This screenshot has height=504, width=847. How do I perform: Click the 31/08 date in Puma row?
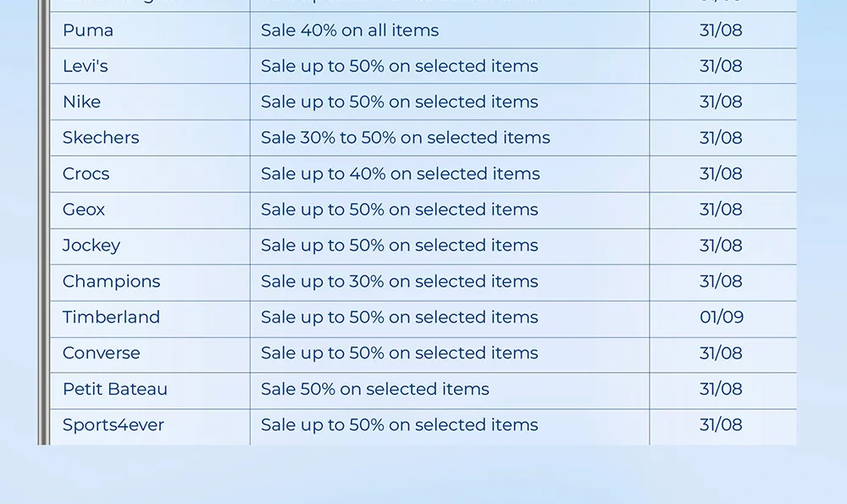click(x=721, y=30)
